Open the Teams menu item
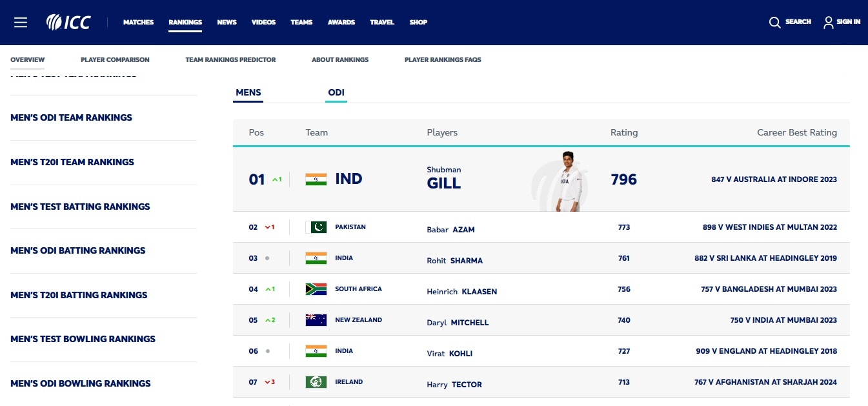 pyautogui.click(x=301, y=23)
